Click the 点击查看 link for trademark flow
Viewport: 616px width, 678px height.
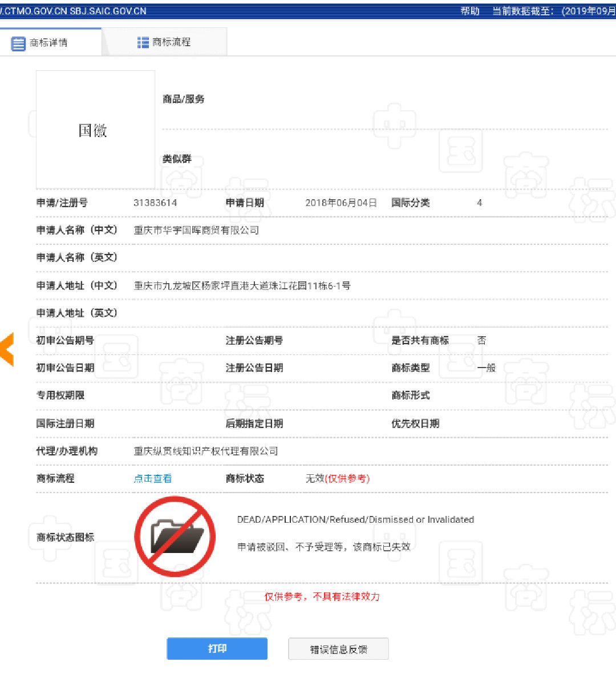[x=152, y=478]
